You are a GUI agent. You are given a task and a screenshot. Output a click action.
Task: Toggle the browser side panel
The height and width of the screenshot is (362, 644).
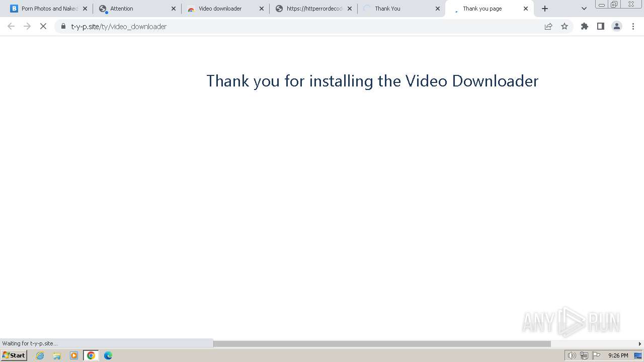click(601, 26)
